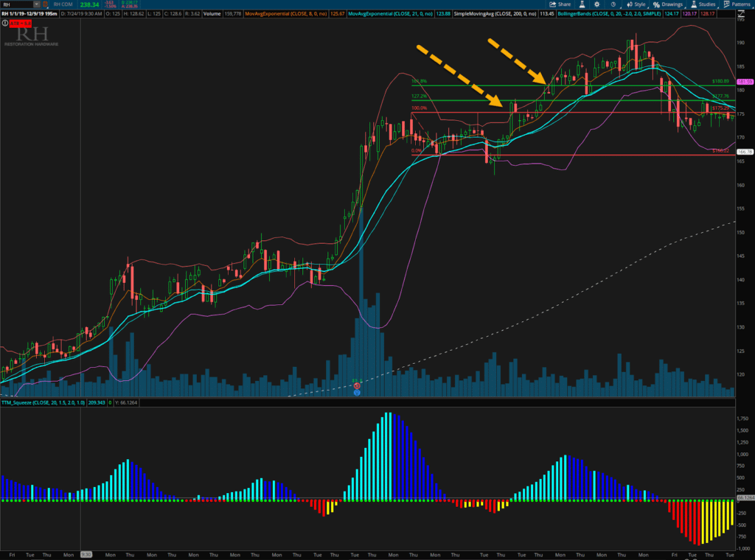This screenshot has width=755, height=560.
Task: Click the Share button
Action: [560, 4]
